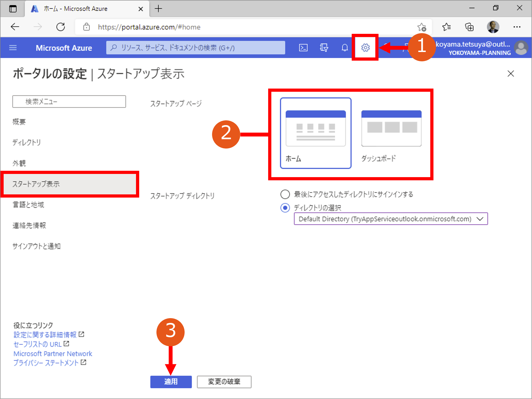Go back with the browser back arrow
The image size is (532, 399).
point(15,27)
